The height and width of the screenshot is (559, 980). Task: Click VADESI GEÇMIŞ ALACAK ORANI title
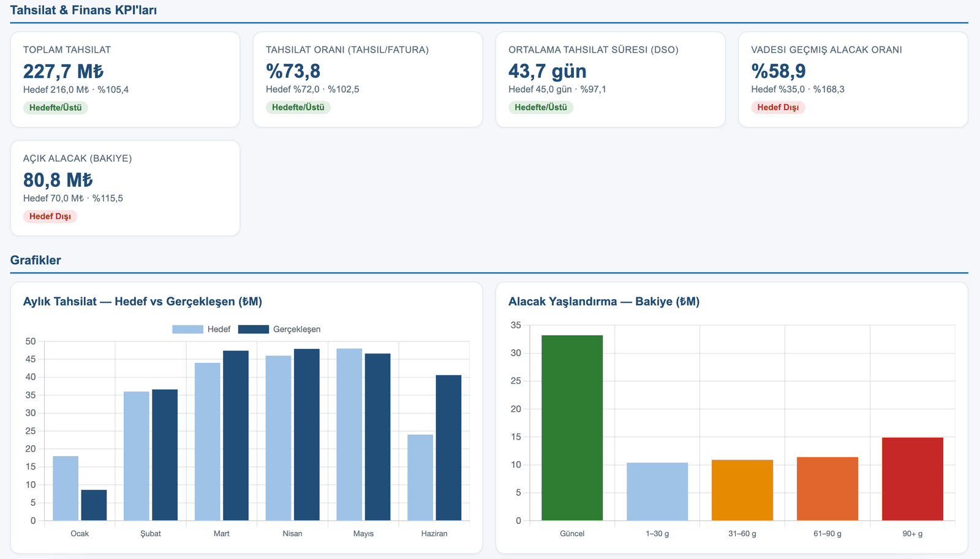827,50
